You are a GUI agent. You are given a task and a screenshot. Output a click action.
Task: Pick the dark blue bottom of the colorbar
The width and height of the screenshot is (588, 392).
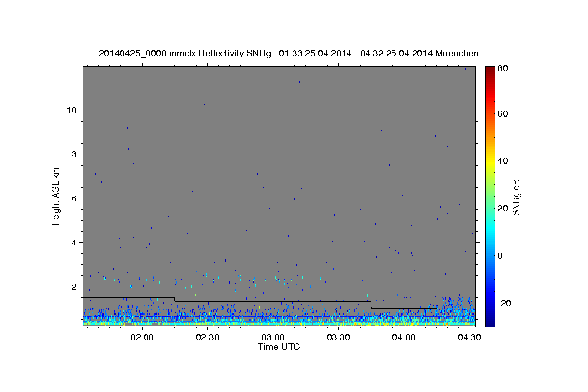pos(490,322)
